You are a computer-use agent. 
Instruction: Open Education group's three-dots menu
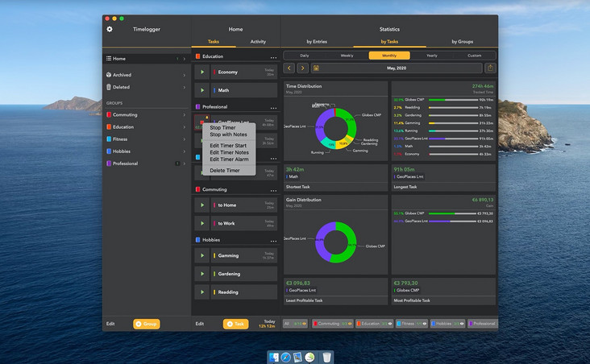point(273,57)
